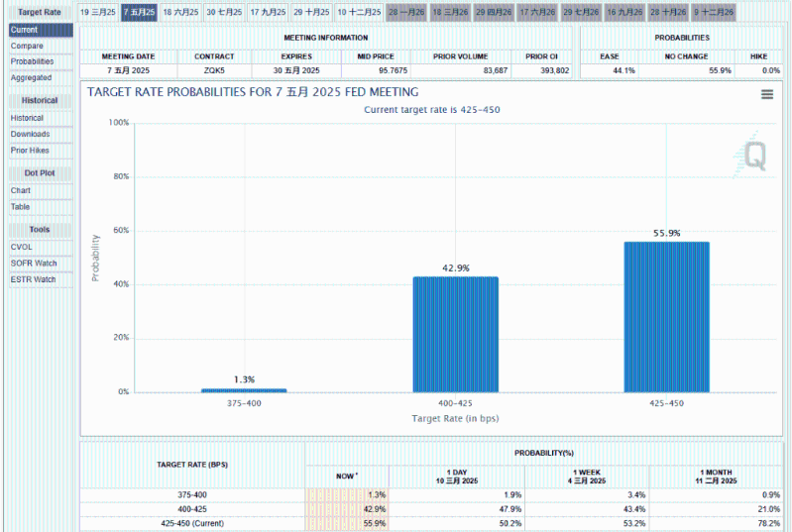Select the 19 三月25 meeting tab

[97, 12]
